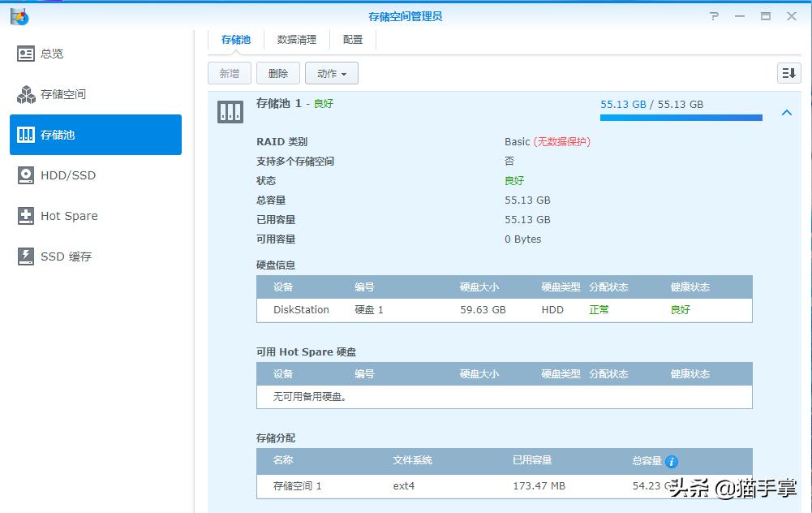The width and height of the screenshot is (812, 513).
Task: Click the help question mark icon
Action: coord(713,15)
